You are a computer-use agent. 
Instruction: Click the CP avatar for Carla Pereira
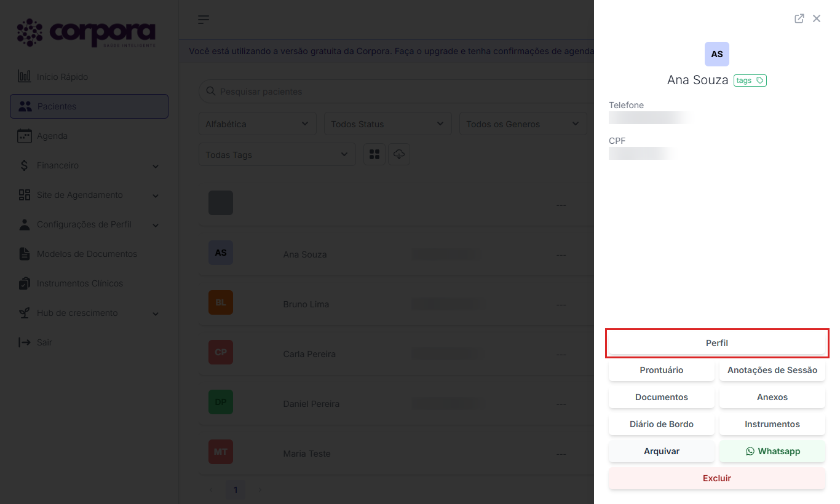click(x=221, y=352)
